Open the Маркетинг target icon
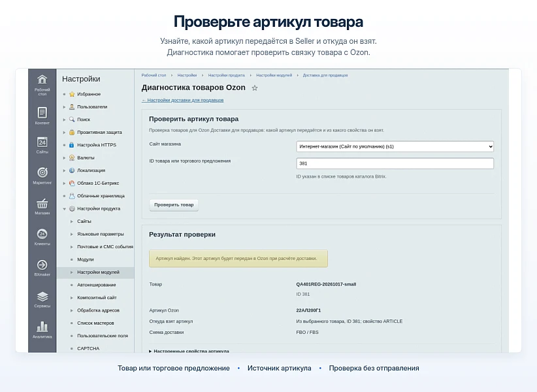The image size is (537, 392). [42, 172]
